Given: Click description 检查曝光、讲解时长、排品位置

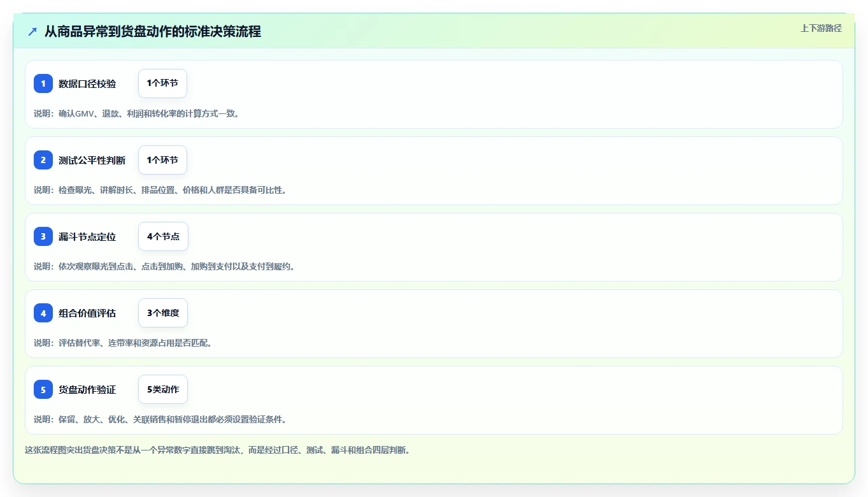Looking at the screenshot, I should click(x=160, y=190).
